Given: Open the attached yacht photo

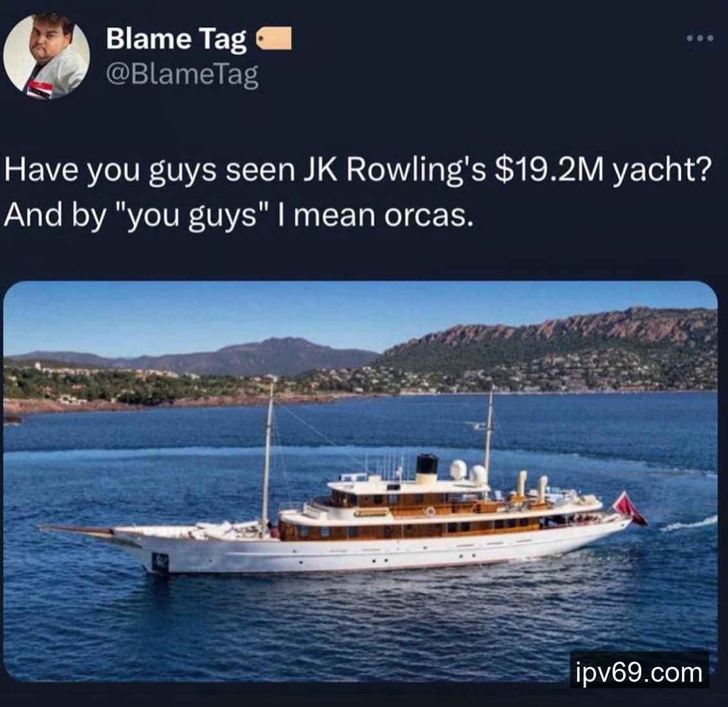Looking at the screenshot, I should pos(360,481).
